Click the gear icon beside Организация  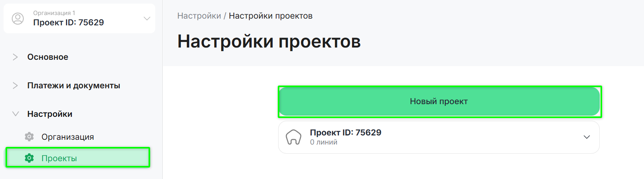point(29,137)
